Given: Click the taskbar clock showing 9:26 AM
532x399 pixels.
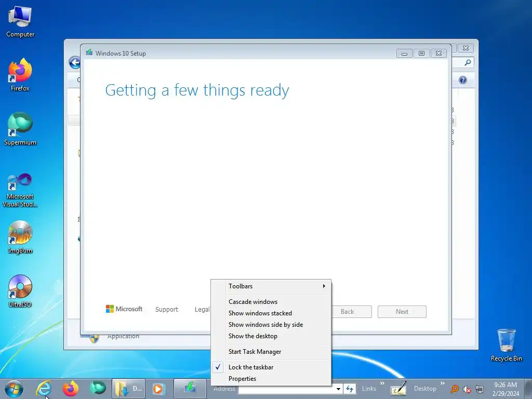Looking at the screenshot, I should coord(506,389).
